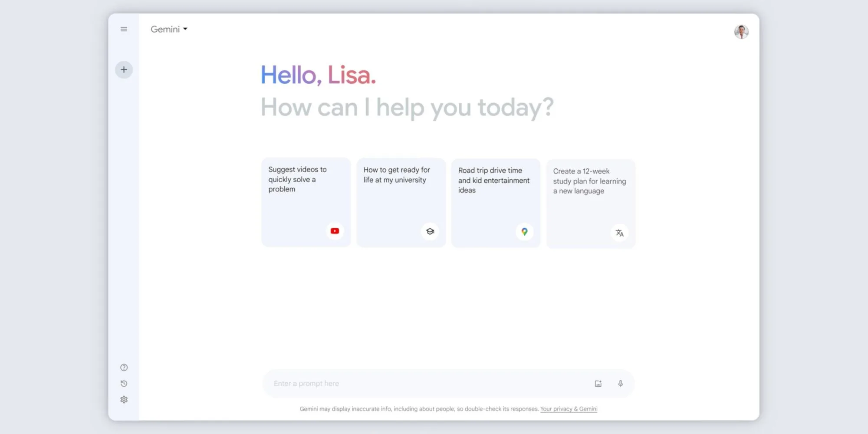Click the "Enter a prompt here" field

click(425, 384)
